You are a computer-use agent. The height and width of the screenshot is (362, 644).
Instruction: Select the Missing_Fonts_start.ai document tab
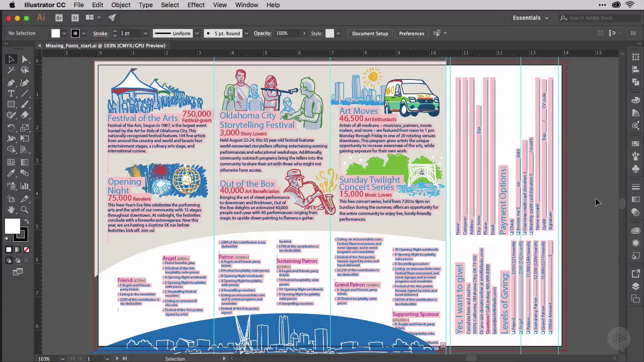105,45
